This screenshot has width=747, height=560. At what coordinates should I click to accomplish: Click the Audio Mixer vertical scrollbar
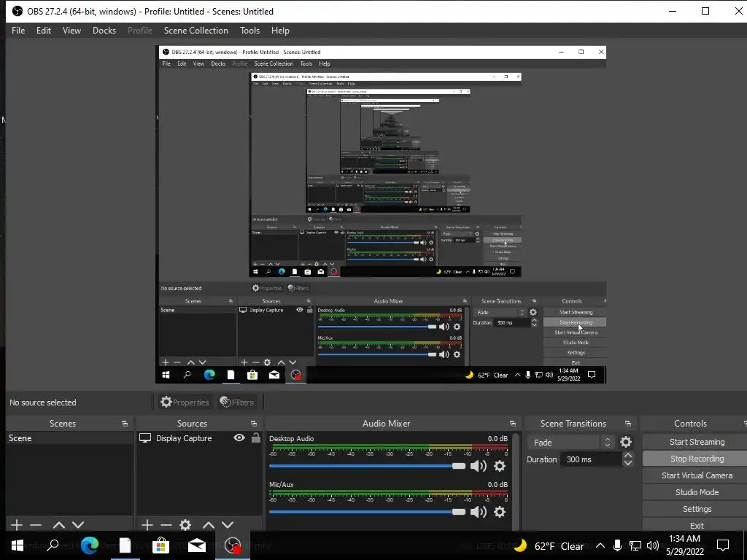516,481
